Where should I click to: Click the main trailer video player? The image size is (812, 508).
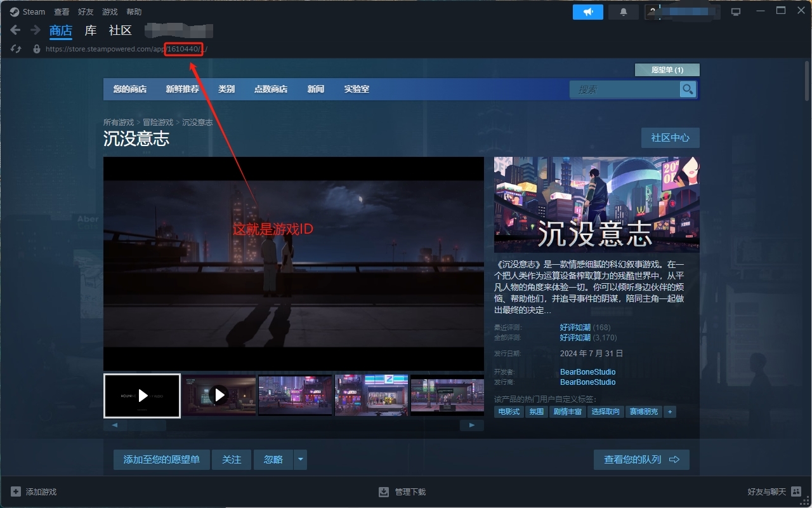[294, 264]
